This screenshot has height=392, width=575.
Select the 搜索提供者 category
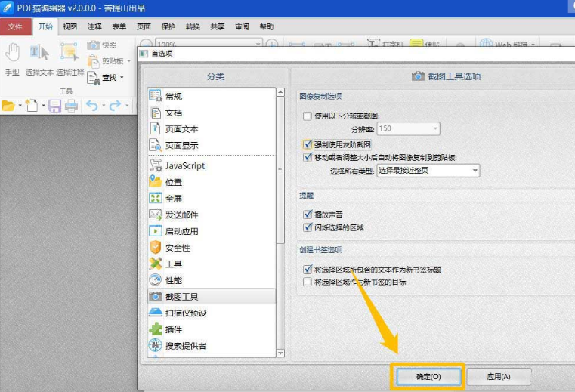coord(212,345)
